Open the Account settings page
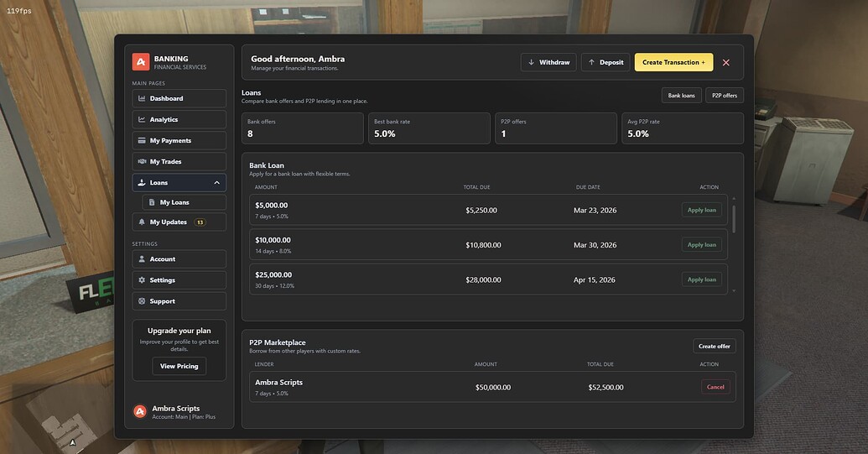 179,259
